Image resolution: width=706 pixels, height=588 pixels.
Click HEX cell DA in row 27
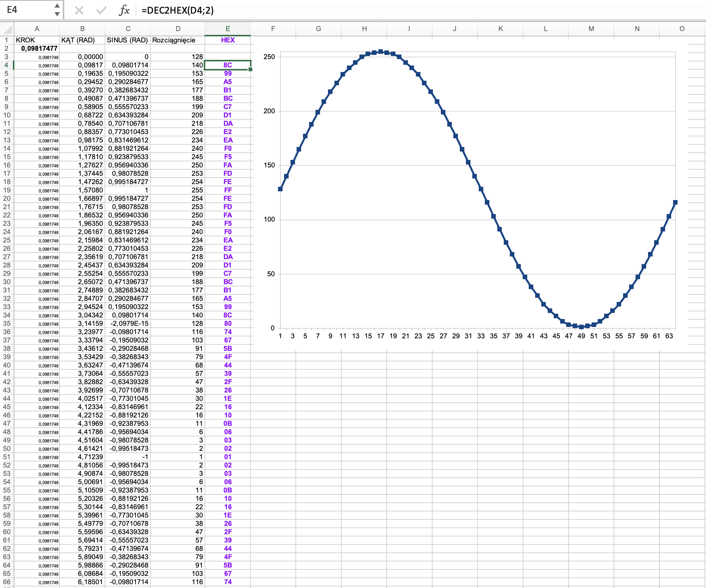pos(228,257)
